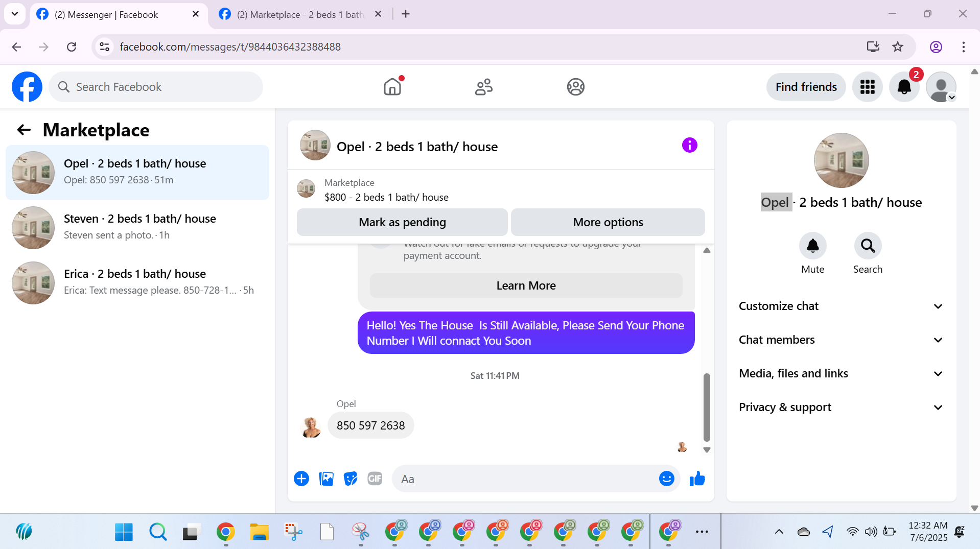Click chat scroll up arrow
The height and width of the screenshot is (549, 980).
(707, 250)
